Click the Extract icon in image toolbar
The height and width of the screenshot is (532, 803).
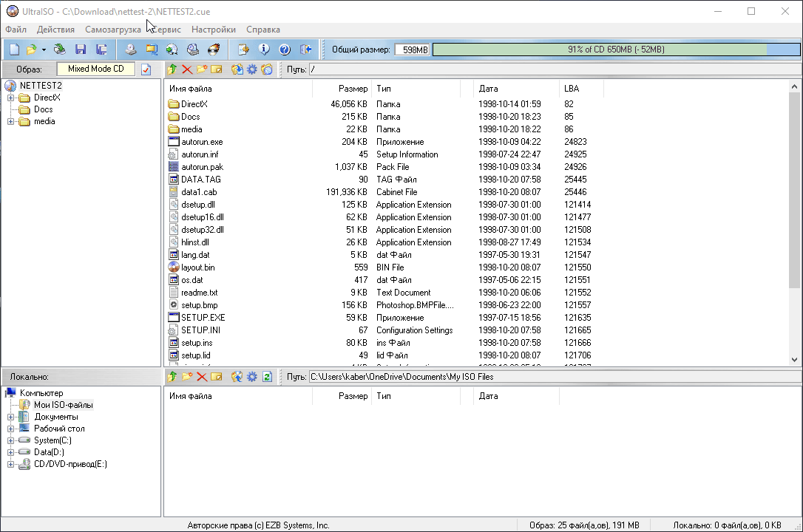237,69
